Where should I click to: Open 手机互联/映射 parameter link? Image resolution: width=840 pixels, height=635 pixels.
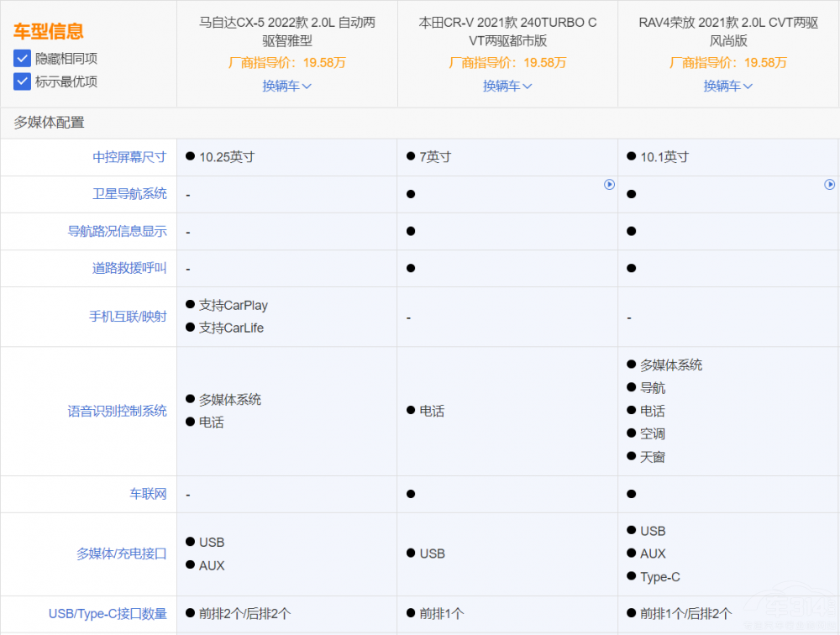pyautogui.click(x=128, y=317)
